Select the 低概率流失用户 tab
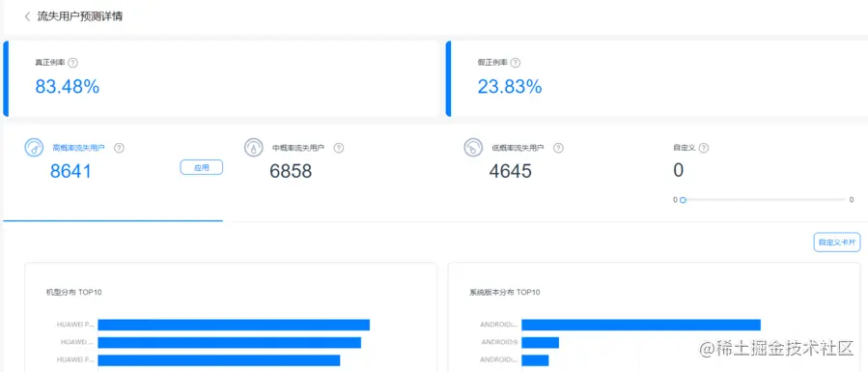The width and height of the screenshot is (868, 372). coord(552,173)
